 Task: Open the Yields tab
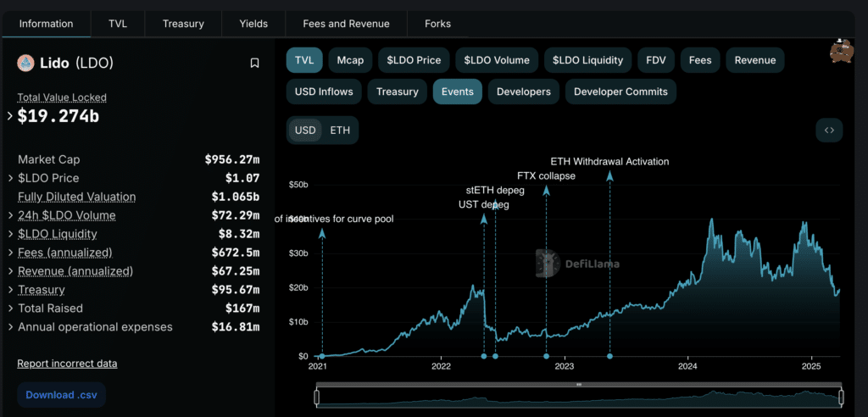point(253,24)
